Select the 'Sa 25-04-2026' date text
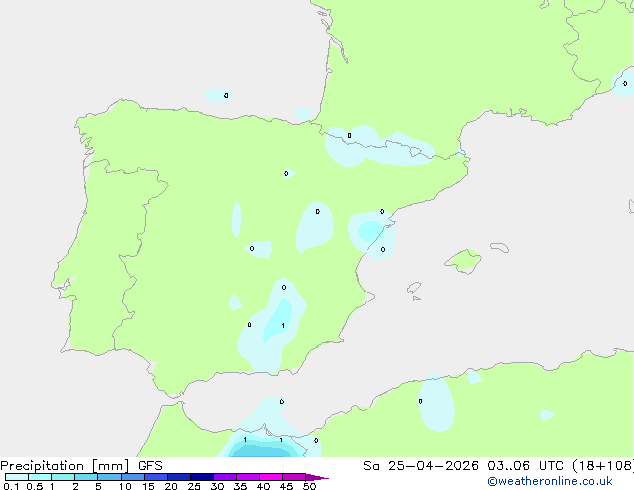This screenshot has height=490, width=634. (421, 466)
